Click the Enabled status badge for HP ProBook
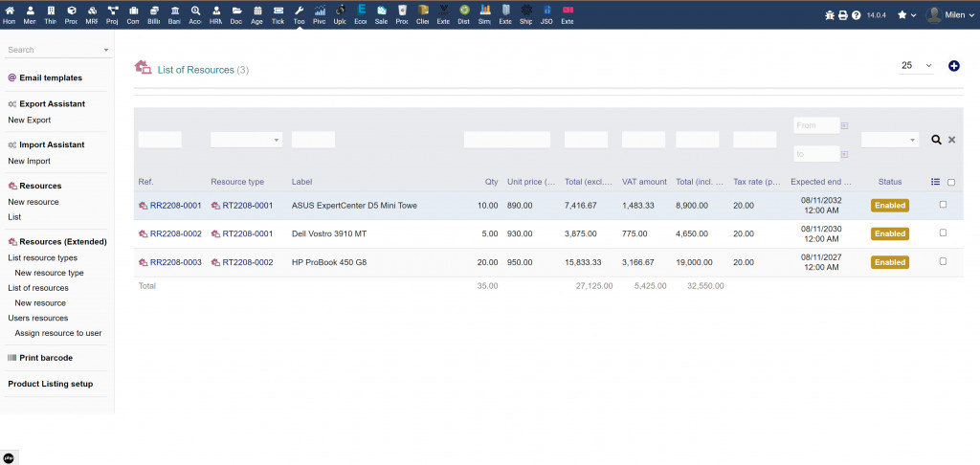Screen dimensions: 980x465 (x=889, y=262)
